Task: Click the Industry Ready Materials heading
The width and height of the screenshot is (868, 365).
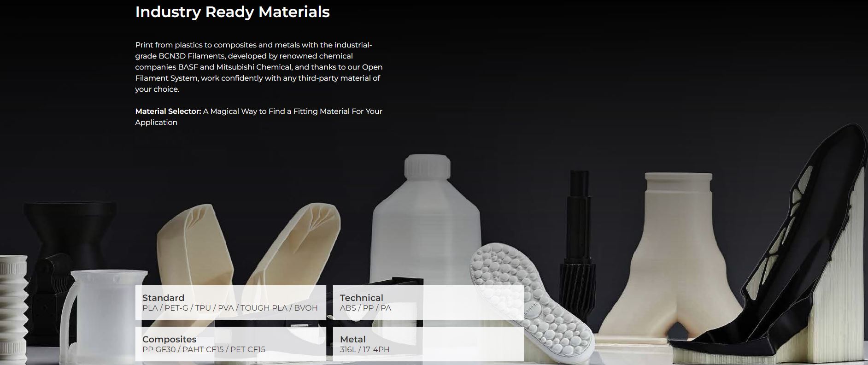Action: point(232,12)
